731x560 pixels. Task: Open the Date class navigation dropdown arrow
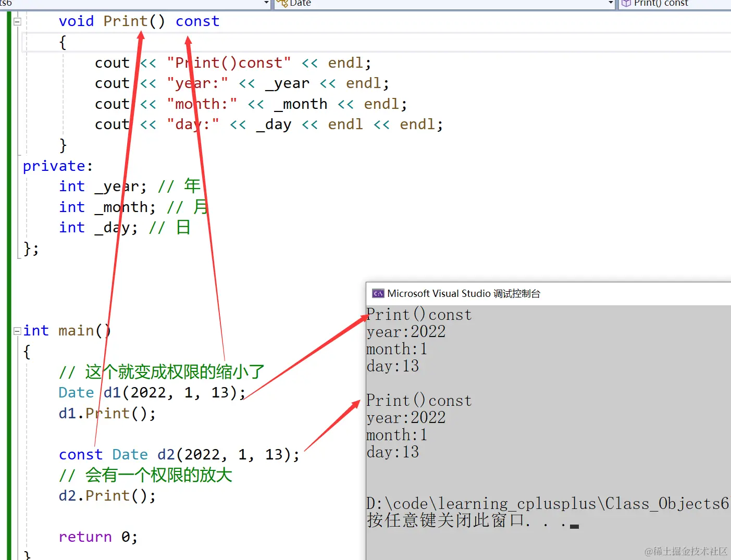(611, 3)
